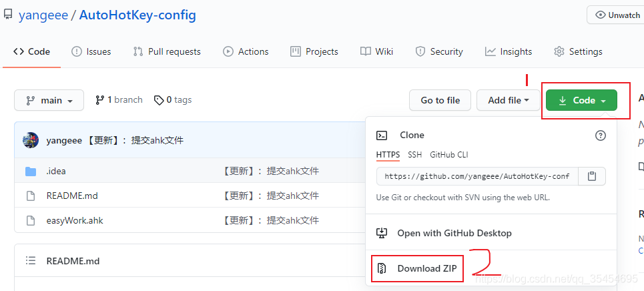The height and width of the screenshot is (291, 644).
Task: Click the Projects board icon
Action: 295,52
